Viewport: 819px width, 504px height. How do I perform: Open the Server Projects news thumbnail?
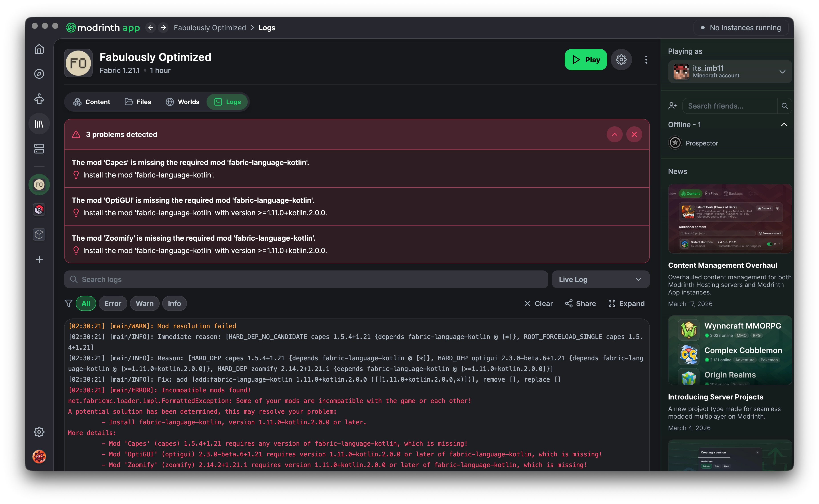tap(730, 350)
